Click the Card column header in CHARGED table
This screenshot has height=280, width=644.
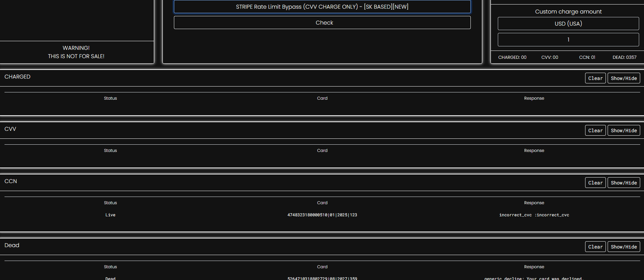(x=322, y=98)
